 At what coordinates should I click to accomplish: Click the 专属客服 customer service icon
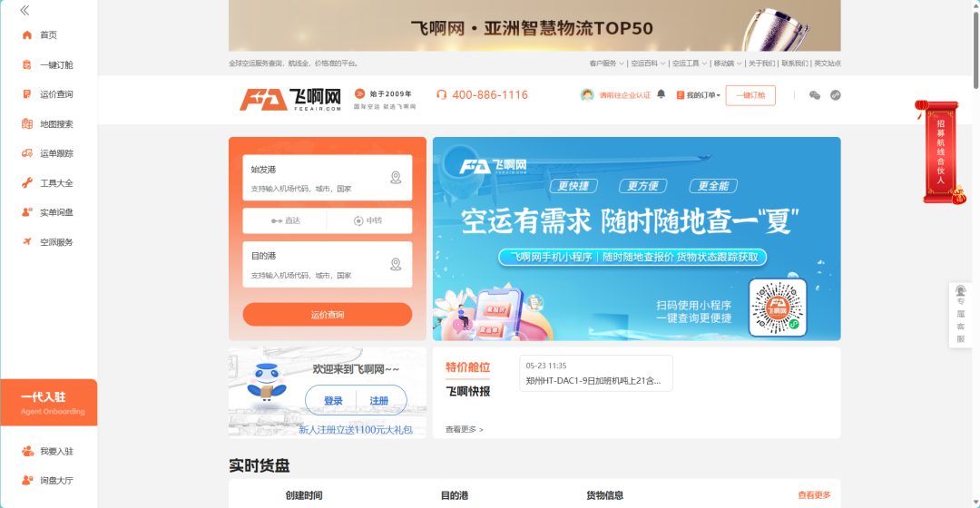coord(961,291)
